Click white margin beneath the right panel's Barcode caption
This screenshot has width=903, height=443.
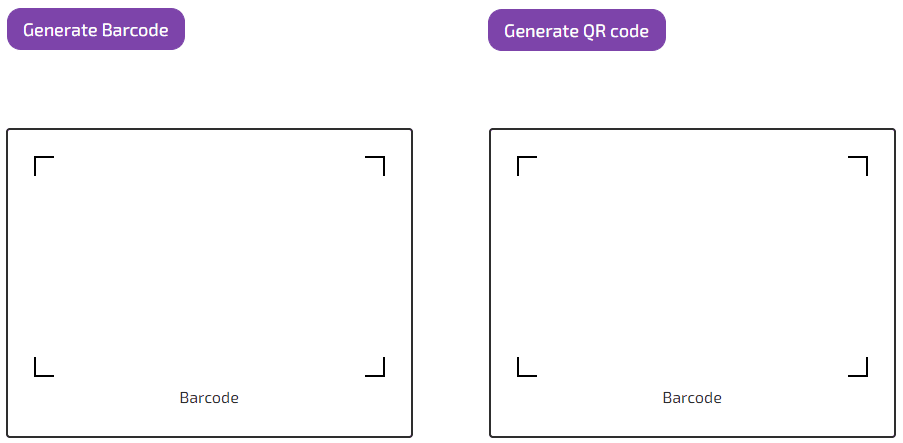pyautogui.click(x=692, y=422)
